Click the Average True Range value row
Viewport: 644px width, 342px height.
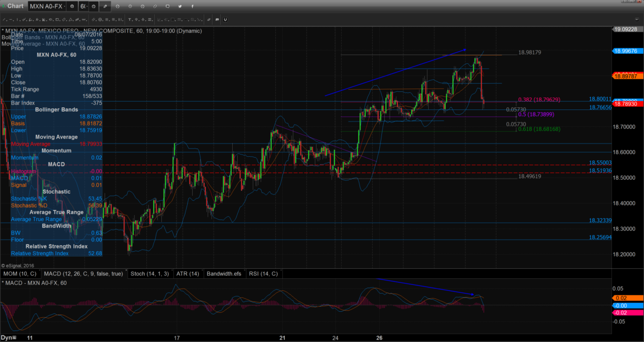57,219
